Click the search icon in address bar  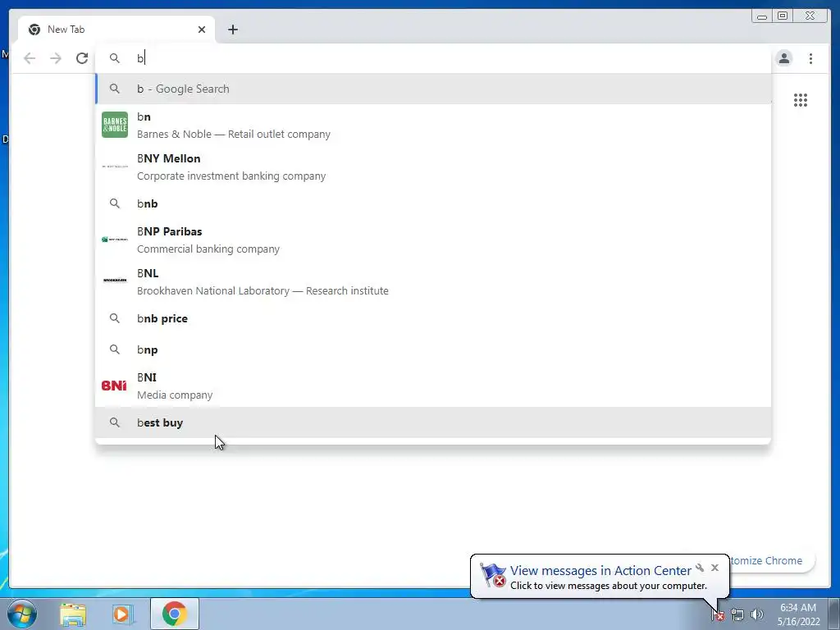[x=115, y=58]
